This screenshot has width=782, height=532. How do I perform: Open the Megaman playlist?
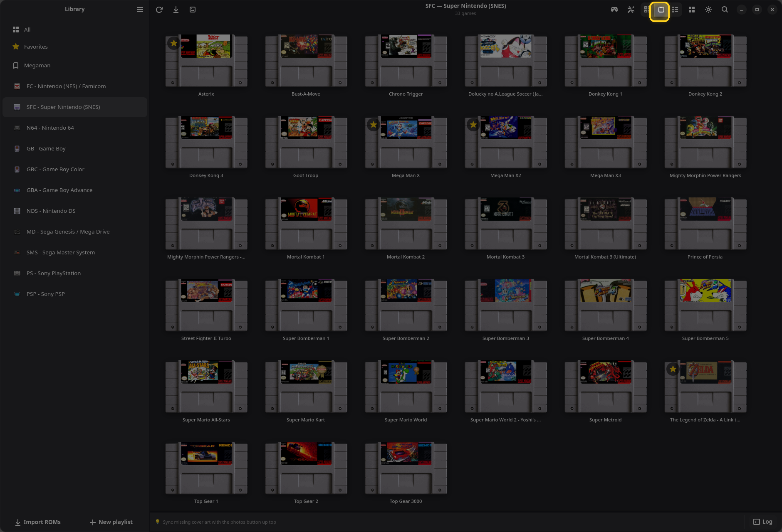75,65
